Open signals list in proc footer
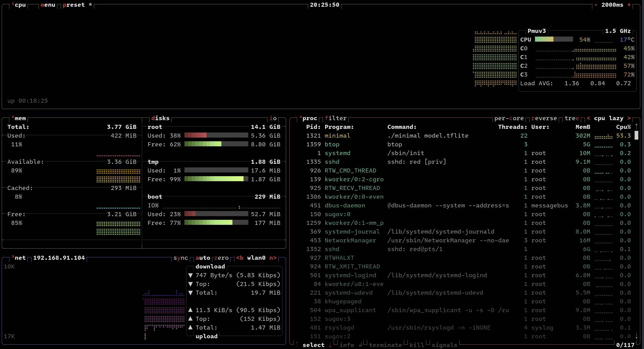The height and width of the screenshot is (349, 644). coord(444,345)
